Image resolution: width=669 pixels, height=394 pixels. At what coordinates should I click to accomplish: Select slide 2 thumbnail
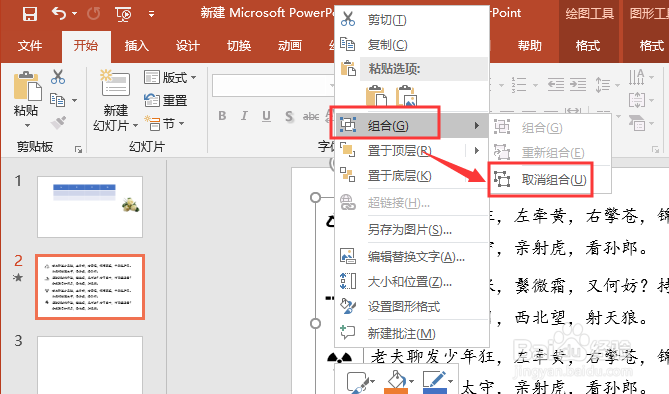click(90, 287)
